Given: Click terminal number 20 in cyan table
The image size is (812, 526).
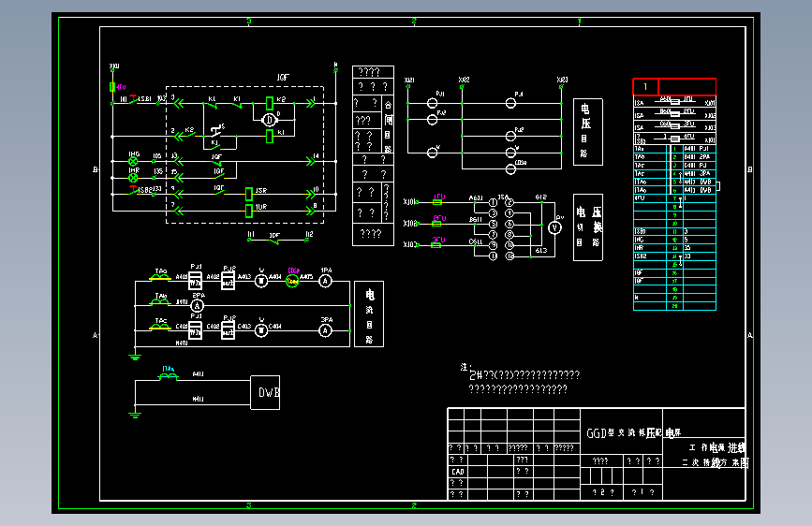Looking at the screenshot, I should [x=674, y=306].
